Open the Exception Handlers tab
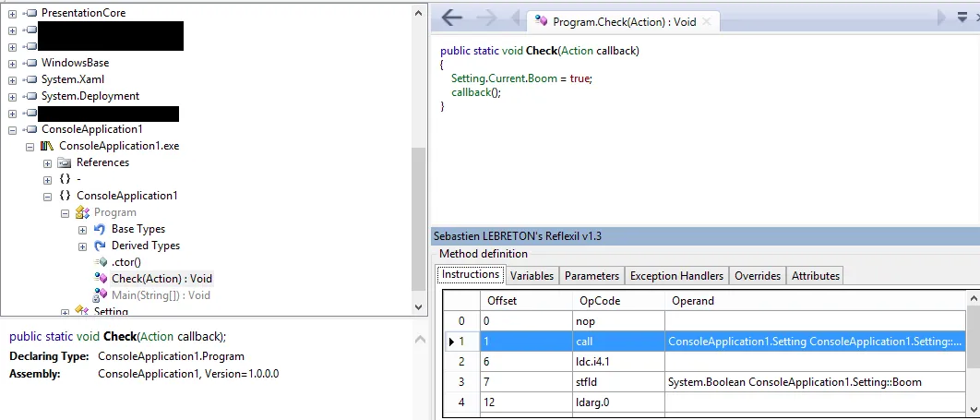Screen dimensions: 980x420 pos(676,275)
